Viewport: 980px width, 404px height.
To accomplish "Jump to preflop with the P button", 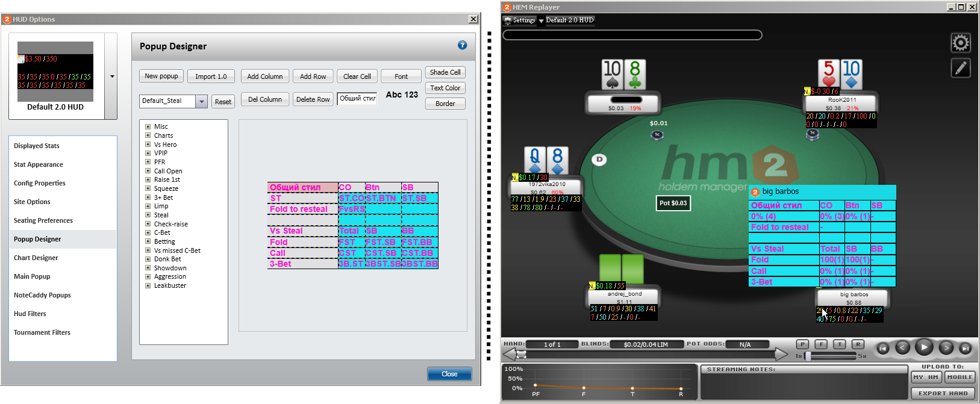I will point(802,344).
